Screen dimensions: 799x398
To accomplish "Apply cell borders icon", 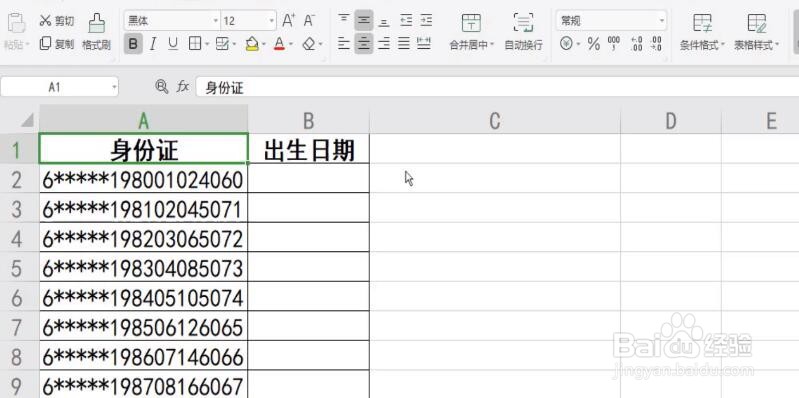I will pos(195,44).
